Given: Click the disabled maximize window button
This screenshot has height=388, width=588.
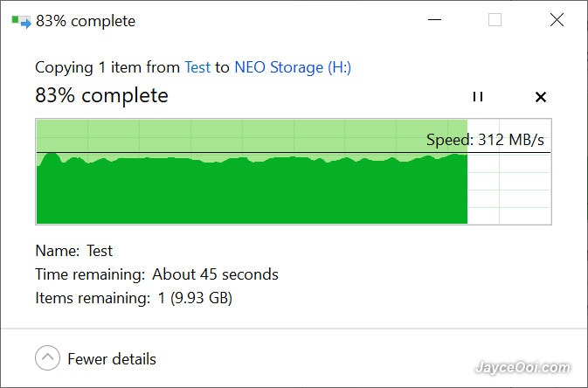Looking at the screenshot, I should (495, 20).
